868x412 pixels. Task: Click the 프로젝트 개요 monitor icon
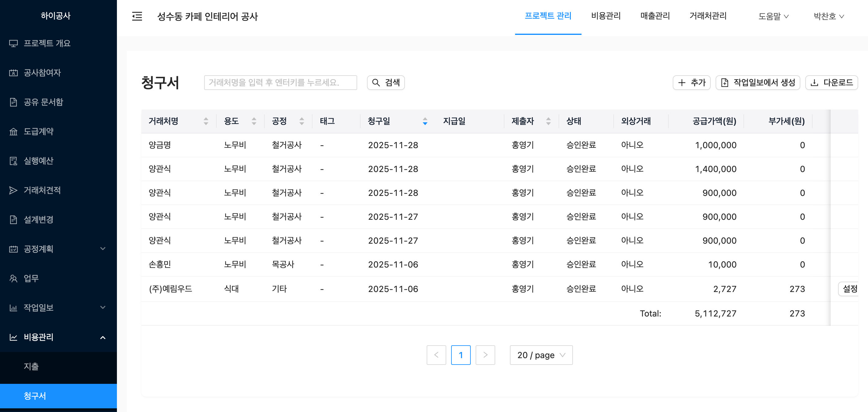13,43
